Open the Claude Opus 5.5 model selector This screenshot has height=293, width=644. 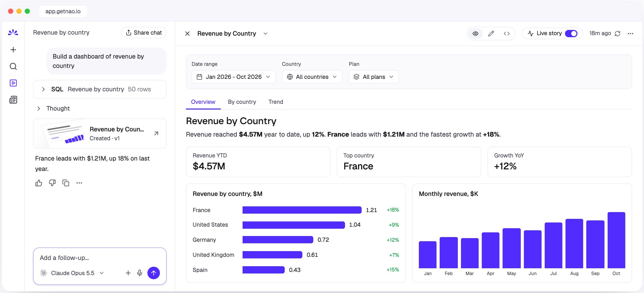pyautogui.click(x=73, y=273)
